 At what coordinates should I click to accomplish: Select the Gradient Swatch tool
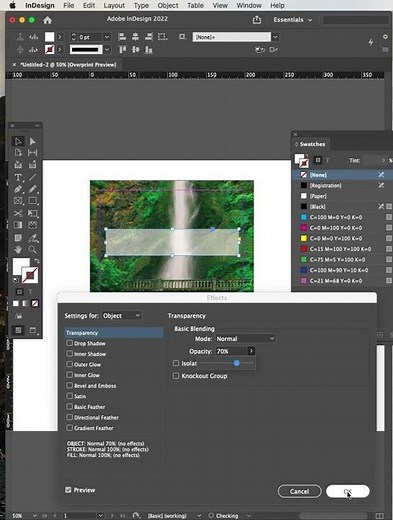click(18, 225)
